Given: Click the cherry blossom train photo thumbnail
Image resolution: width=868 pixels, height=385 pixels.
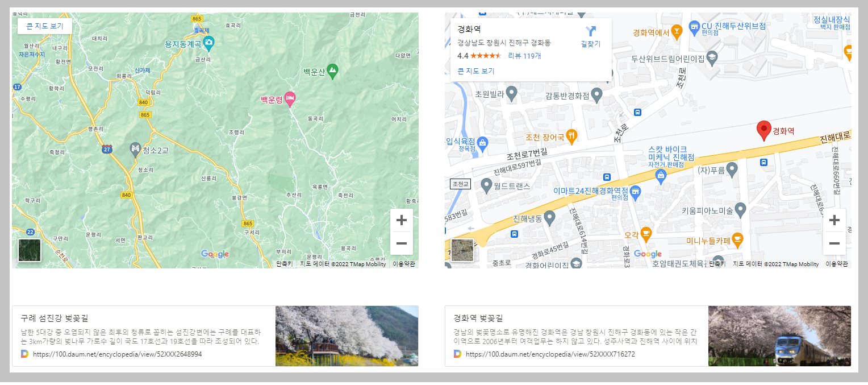Looking at the screenshot, I should [x=779, y=336].
